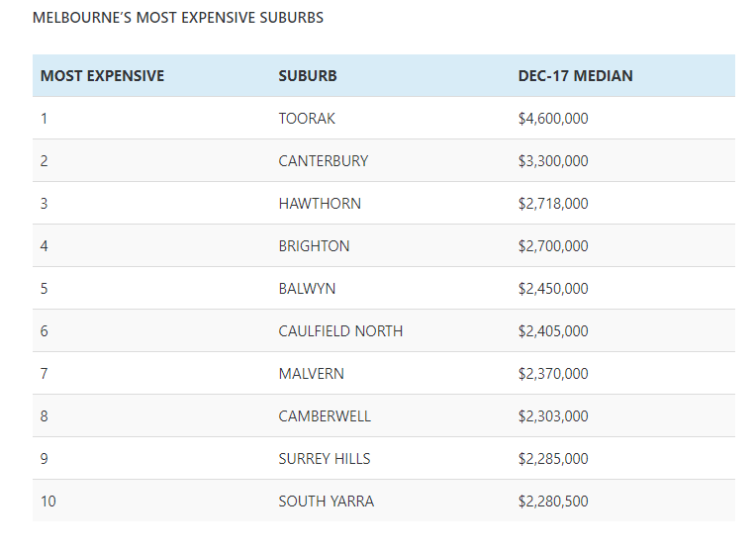The width and height of the screenshot is (756, 549).
Task: Select the $3,300,000 median value
Action: click(553, 161)
